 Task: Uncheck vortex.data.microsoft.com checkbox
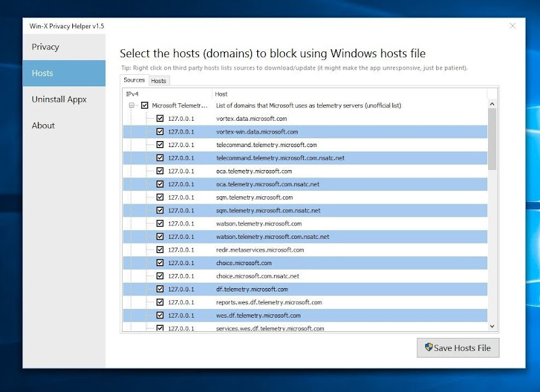coord(160,118)
